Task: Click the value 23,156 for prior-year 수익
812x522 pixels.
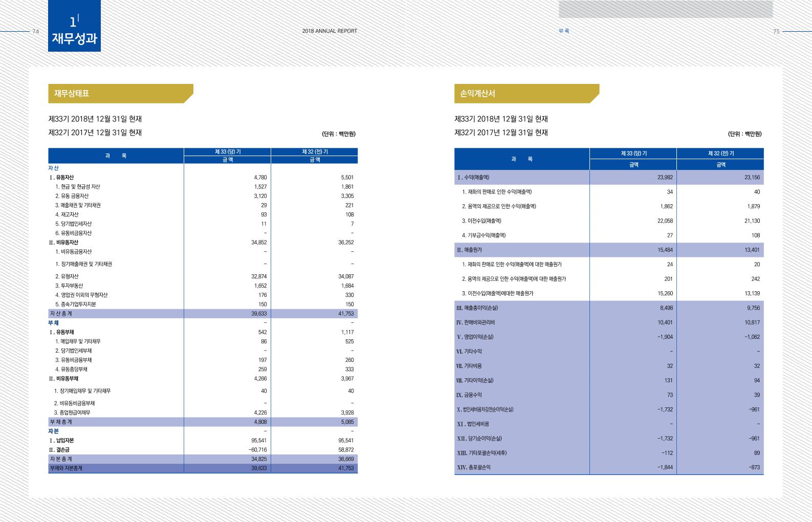Action: point(752,178)
